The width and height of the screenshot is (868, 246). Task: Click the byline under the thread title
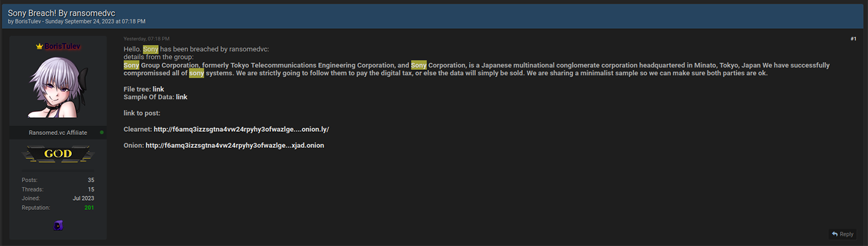coord(77,21)
